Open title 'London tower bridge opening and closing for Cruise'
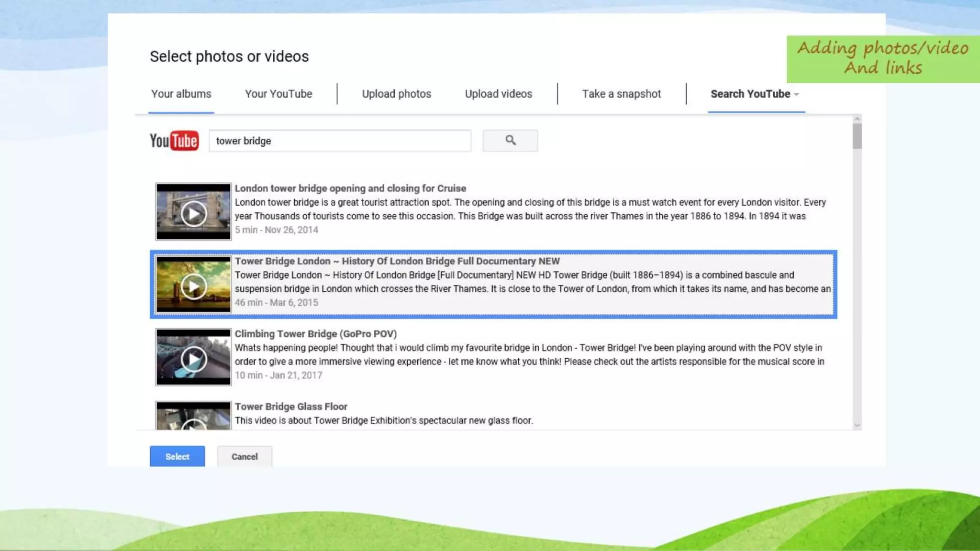 click(x=350, y=188)
